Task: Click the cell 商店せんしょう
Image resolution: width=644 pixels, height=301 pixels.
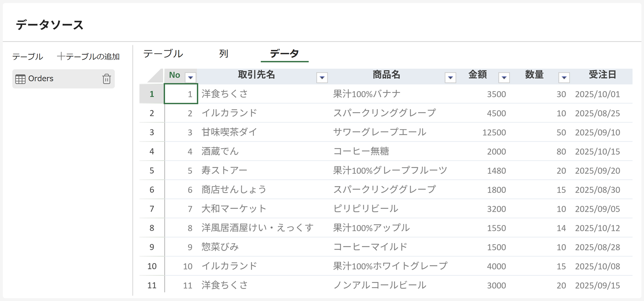Action: coord(234,189)
